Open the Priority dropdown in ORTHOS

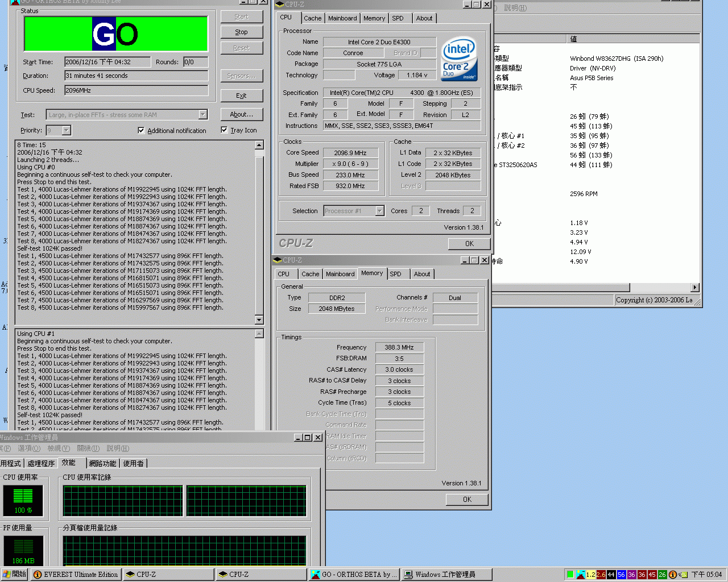pyautogui.click(x=67, y=131)
